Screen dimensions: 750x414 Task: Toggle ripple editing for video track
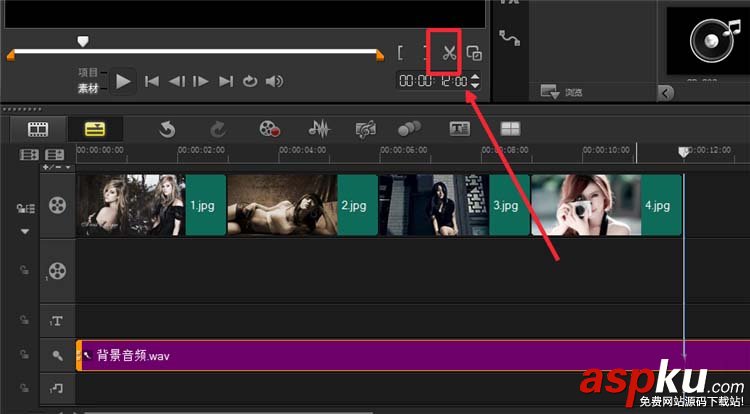25,208
